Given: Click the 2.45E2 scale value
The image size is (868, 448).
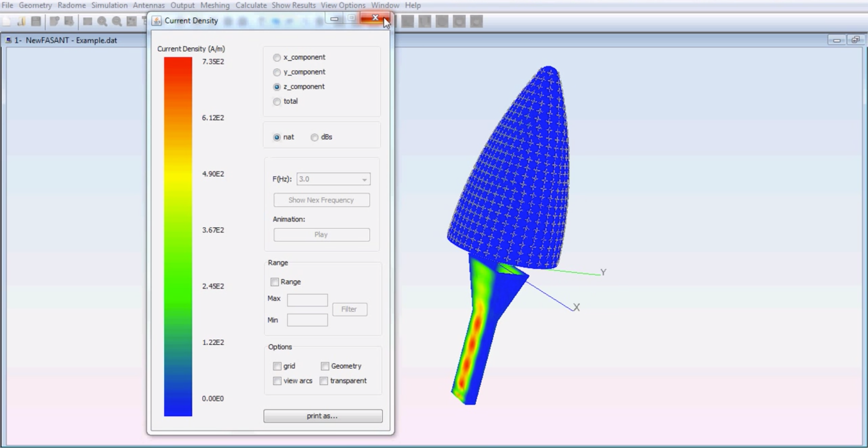Looking at the screenshot, I should (x=213, y=286).
